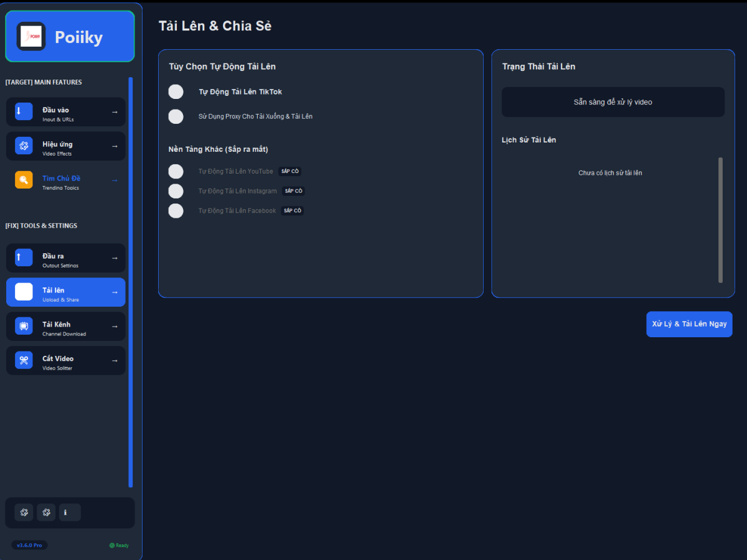Click the Đầu ra upload arrow icon
The image size is (747, 560).
(24, 258)
